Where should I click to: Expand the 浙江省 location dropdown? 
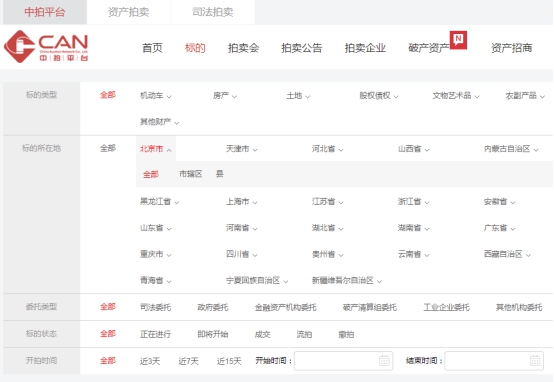[x=414, y=202]
